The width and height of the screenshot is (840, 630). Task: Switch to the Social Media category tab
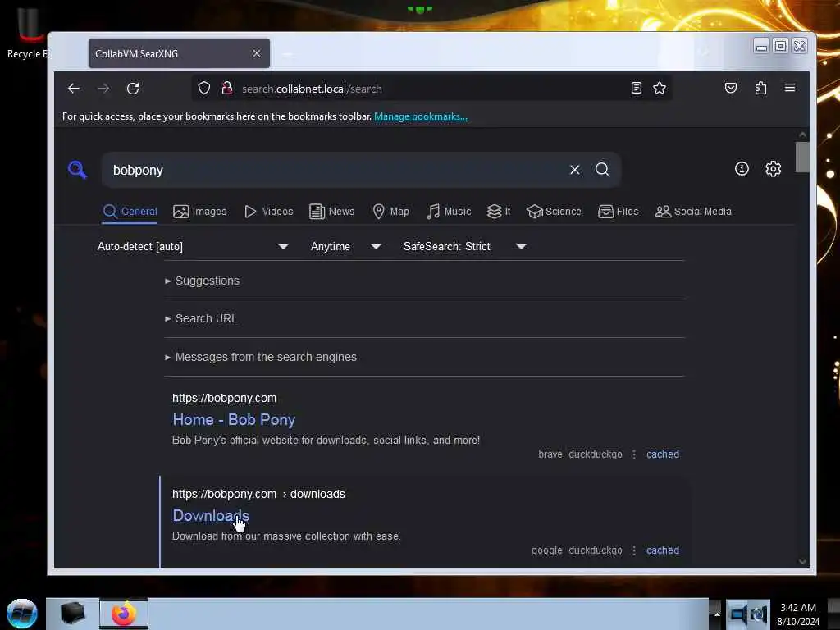[693, 212]
